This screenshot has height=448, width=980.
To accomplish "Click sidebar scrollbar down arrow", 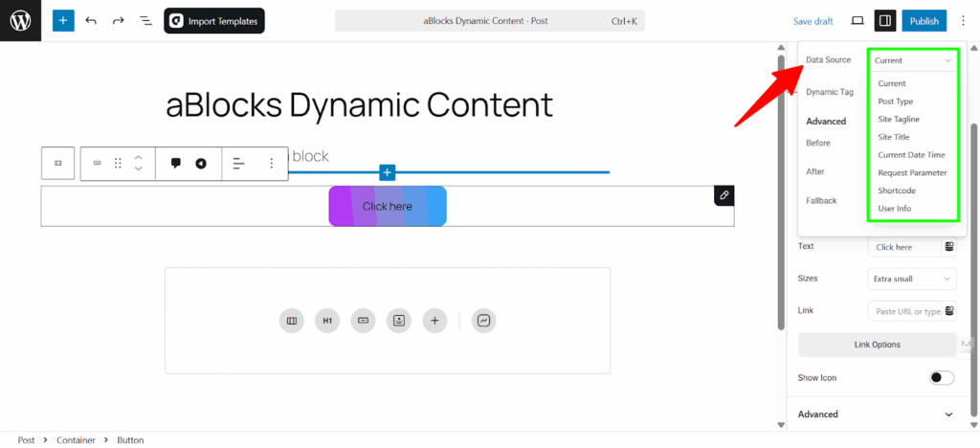I will (x=973, y=425).
